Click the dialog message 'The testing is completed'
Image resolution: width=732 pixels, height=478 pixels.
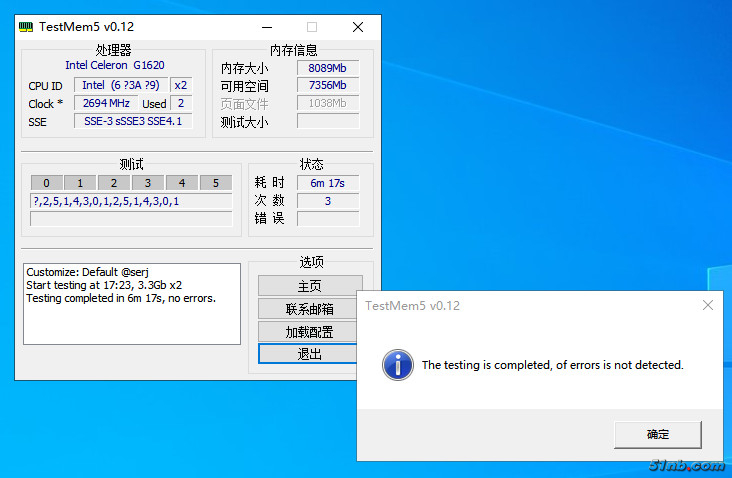click(552, 365)
